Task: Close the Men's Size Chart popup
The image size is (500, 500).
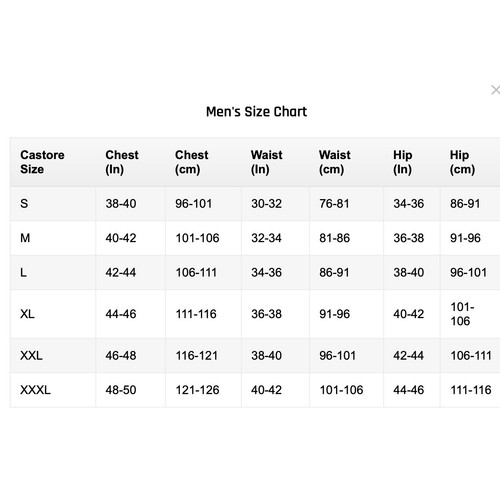Action: point(495,90)
